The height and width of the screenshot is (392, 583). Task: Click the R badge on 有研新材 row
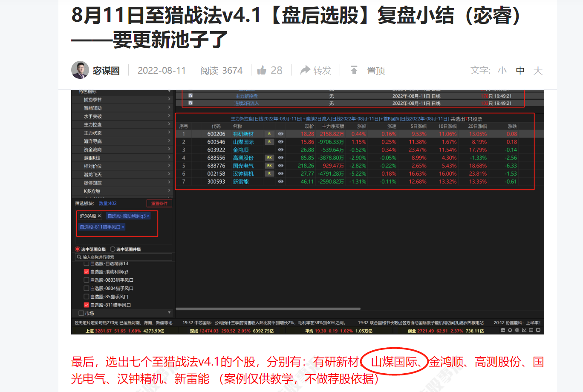tap(269, 134)
